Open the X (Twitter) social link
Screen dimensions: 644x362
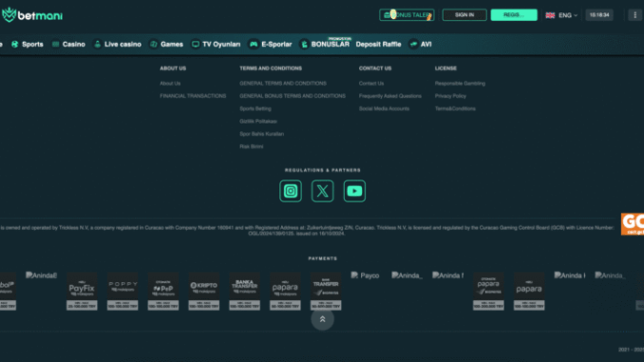(x=322, y=191)
